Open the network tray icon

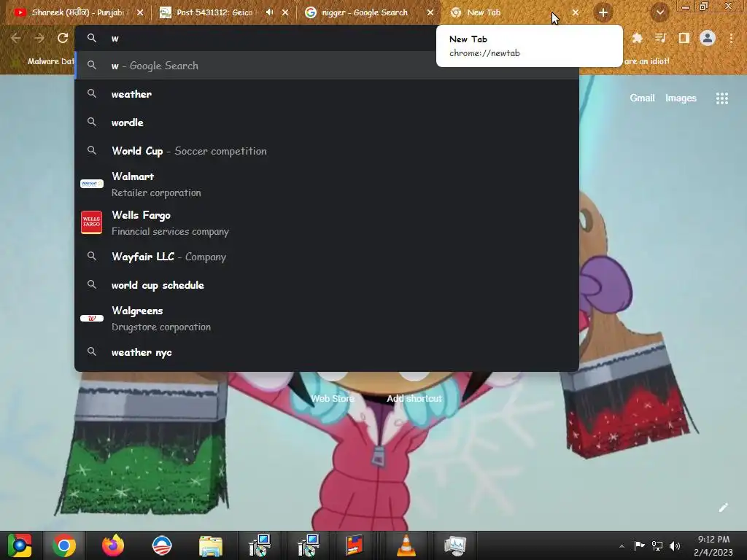point(657,545)
